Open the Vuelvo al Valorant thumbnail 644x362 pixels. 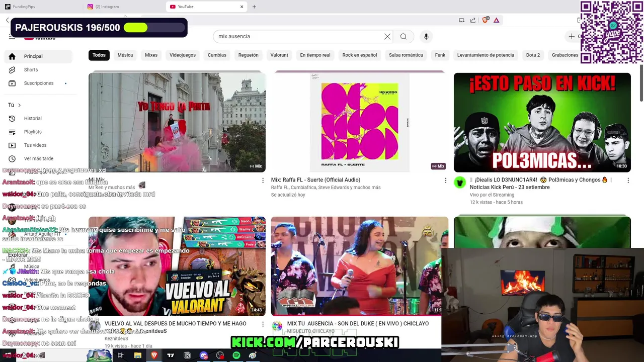[x=177, y=266]
